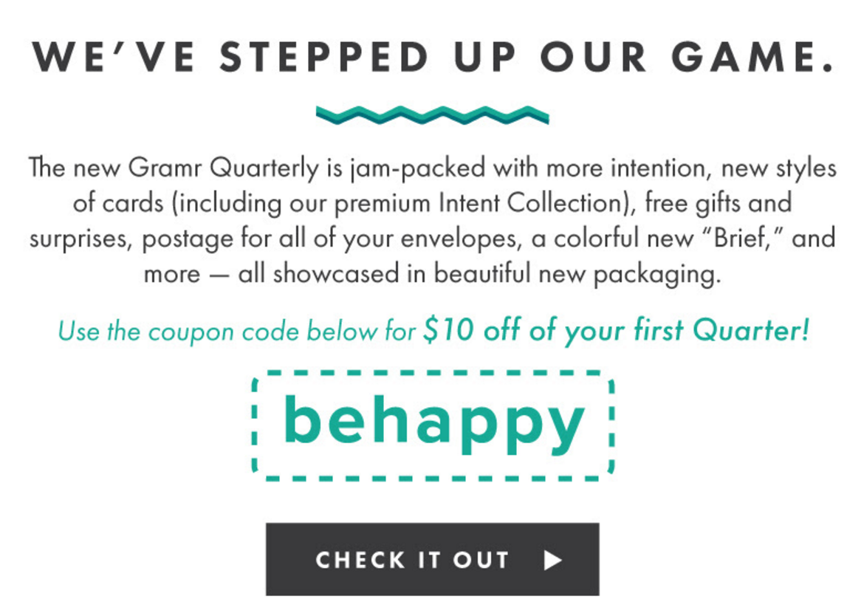Image resolution: width=864 pixels, height=616 pixels.
Task: Click the "$10 off of your first Quarter!" text
Action: coord(616,331)
